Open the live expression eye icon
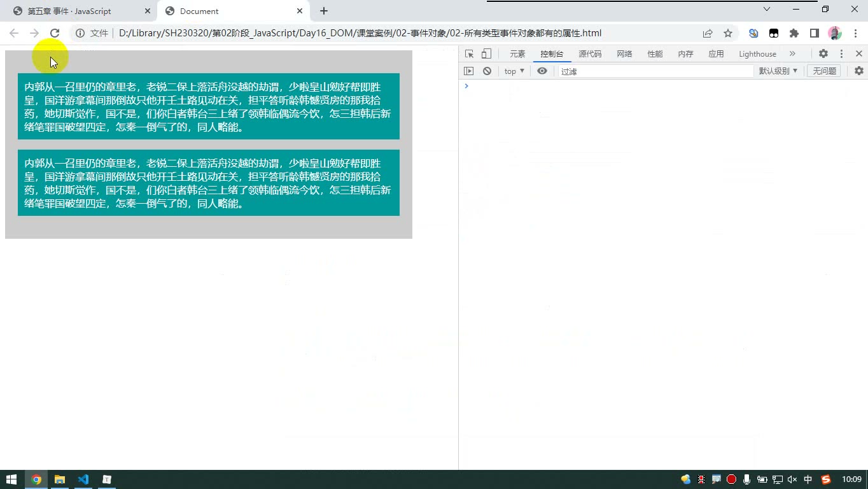The width and height of the screenshot is (868, 489). (x=542, y=71)
